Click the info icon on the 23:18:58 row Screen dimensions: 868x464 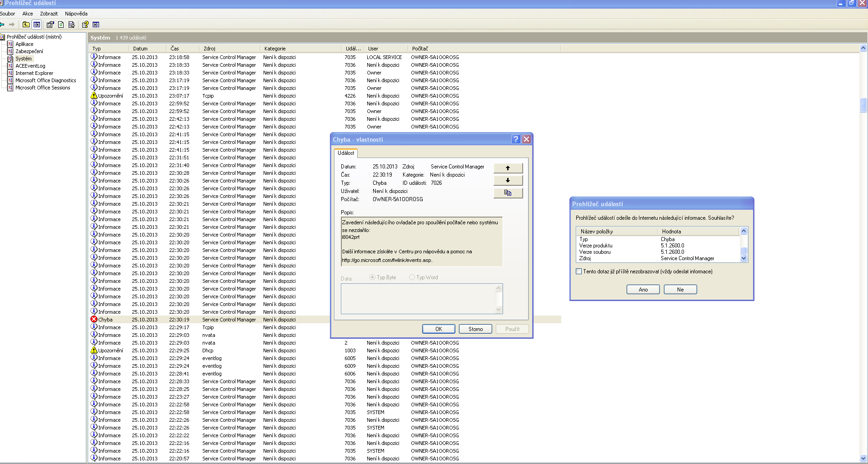(94, 57)
